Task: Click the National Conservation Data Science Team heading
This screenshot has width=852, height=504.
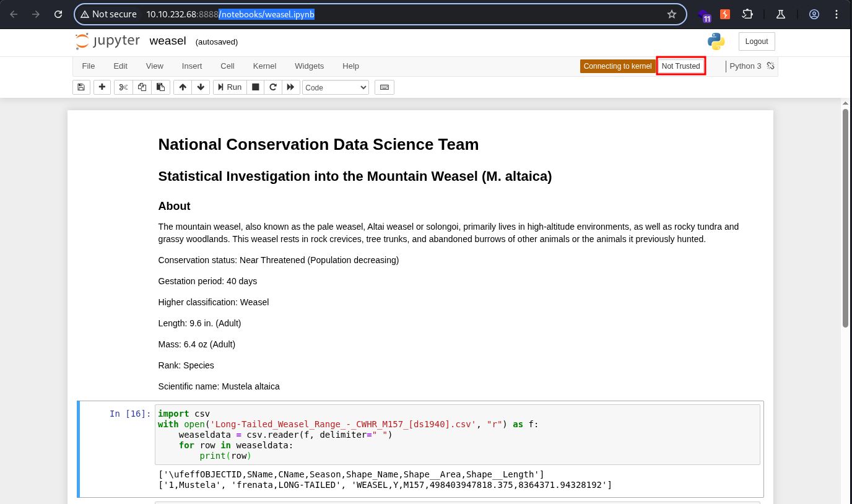Action: click(x=318, y=144)
